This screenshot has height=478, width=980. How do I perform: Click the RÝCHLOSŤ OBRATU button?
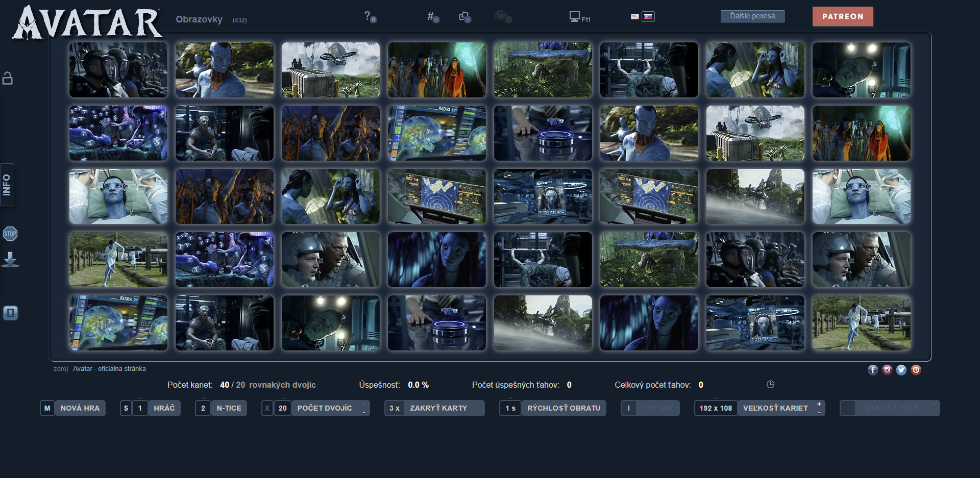coord(563,408)
